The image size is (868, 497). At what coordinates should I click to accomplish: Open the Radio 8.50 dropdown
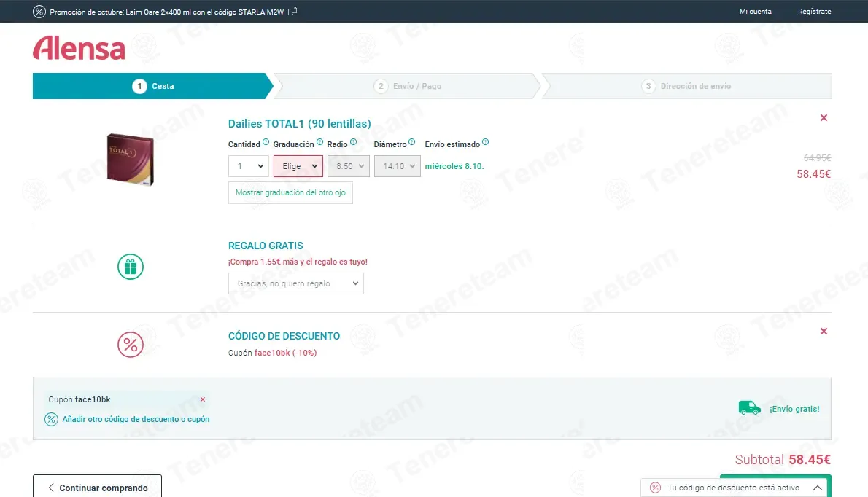coord(348,166)
